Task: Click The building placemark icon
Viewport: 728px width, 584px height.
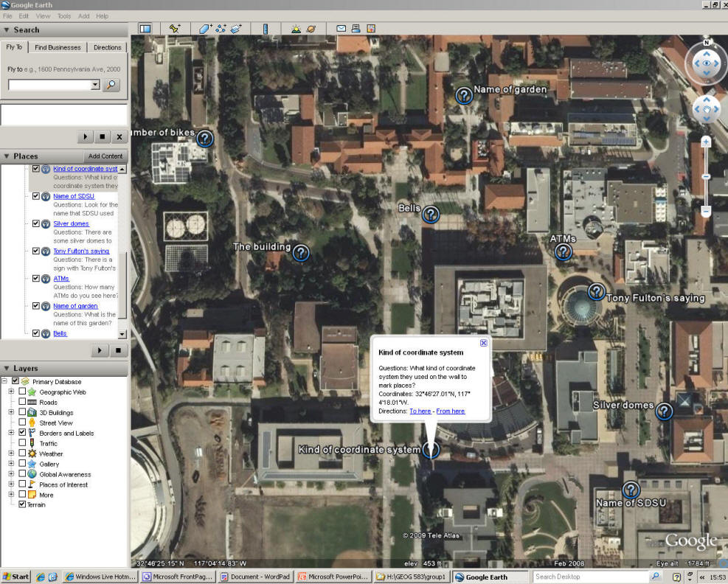Action: [x=301, y=253]
